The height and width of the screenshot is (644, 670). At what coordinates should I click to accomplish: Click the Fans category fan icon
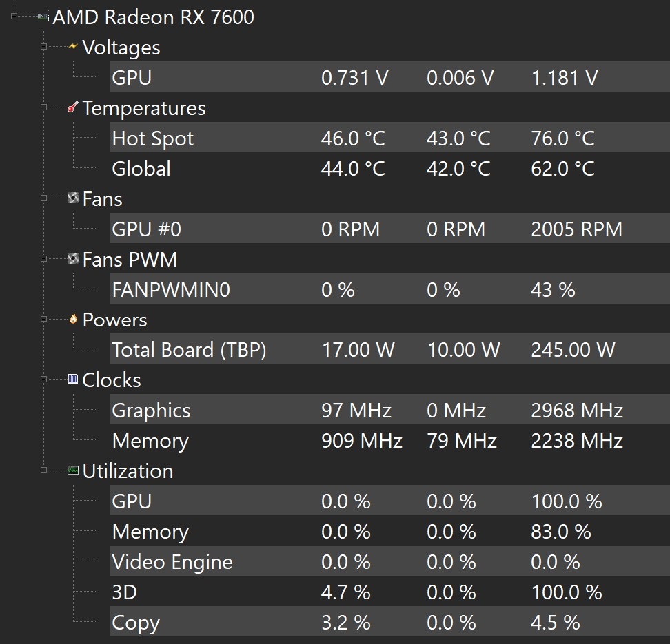coord(73,198)
